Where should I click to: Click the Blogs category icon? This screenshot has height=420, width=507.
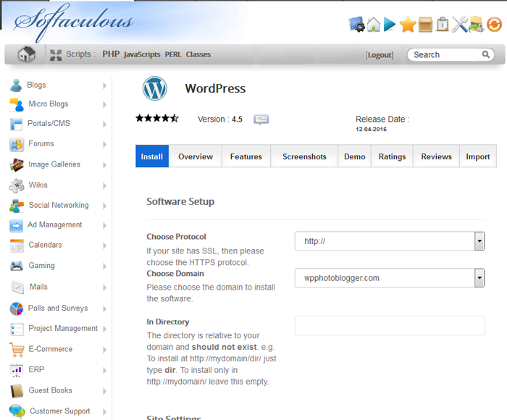(16, 85)
